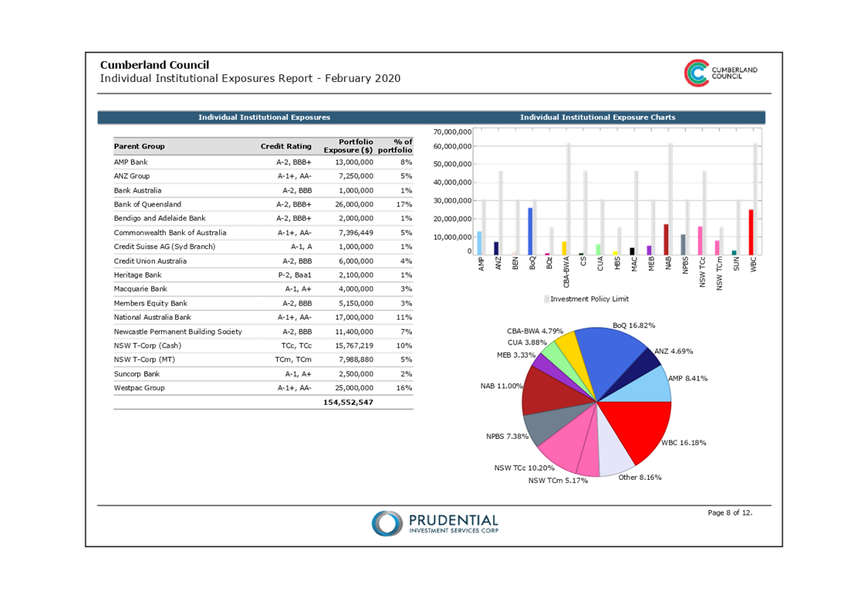Screen dimensions: 868x599
Task: Click the 'NPBS 7.38%' pie label
Action: click(x=508, y=436)
